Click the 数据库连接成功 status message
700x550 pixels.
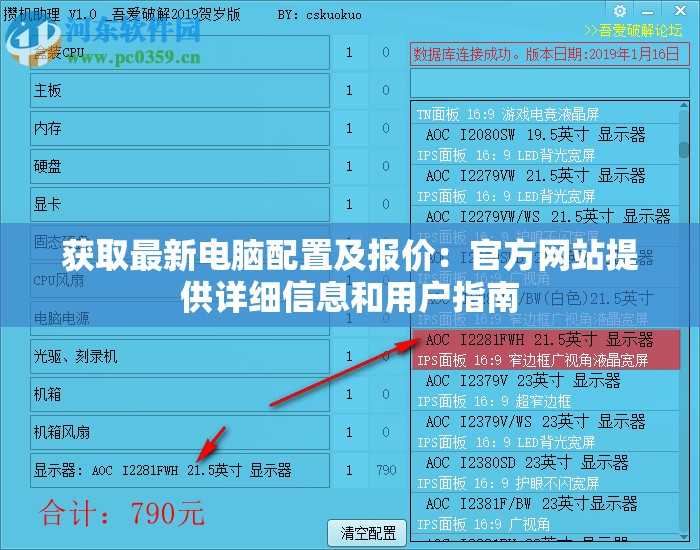click(x=550, y=54)
